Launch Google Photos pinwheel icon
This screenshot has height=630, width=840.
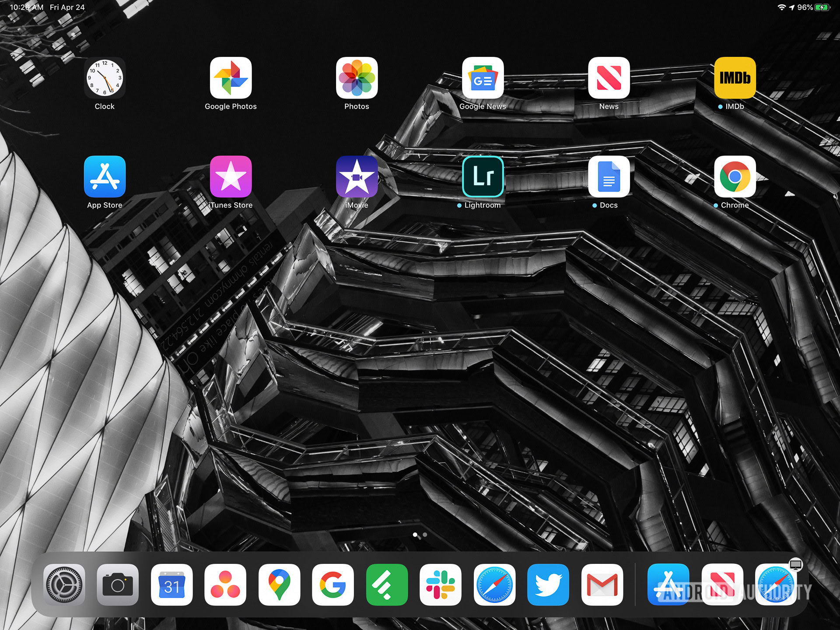pyautogui.click(x=231, y=78)
